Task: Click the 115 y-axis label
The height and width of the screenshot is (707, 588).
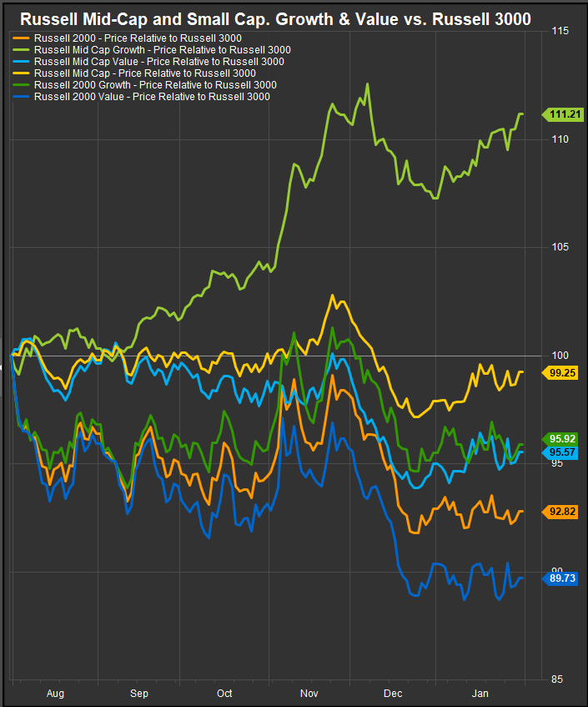Action: point(560,31)
